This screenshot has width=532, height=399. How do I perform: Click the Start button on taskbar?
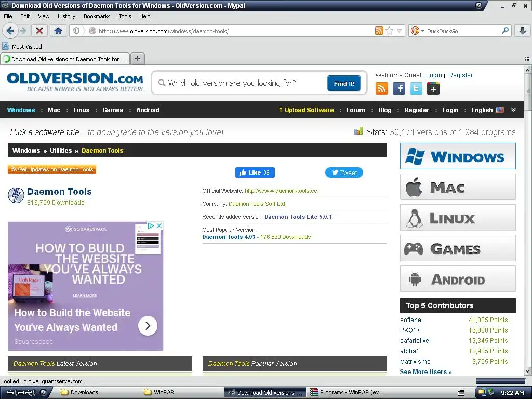coord(26,393)
